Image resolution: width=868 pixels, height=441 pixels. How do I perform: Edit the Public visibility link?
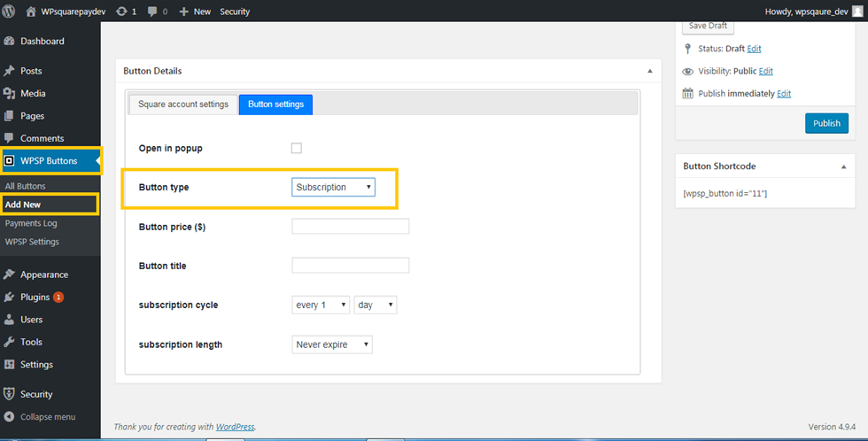coord(765,71)
